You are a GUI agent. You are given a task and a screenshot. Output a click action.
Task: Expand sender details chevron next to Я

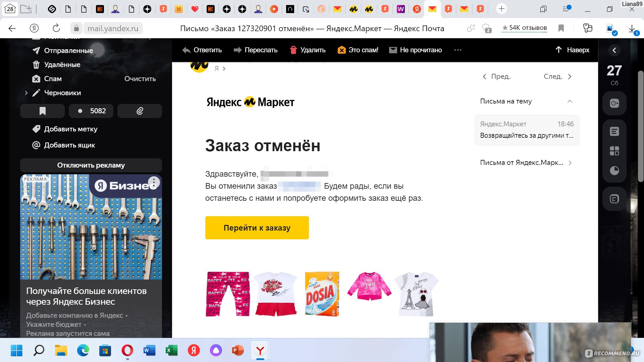pyautogui.click(x=224, y=69)
